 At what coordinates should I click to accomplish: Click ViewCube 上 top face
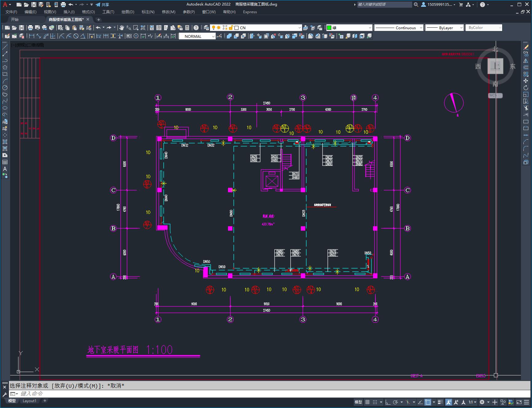(495, 66)
